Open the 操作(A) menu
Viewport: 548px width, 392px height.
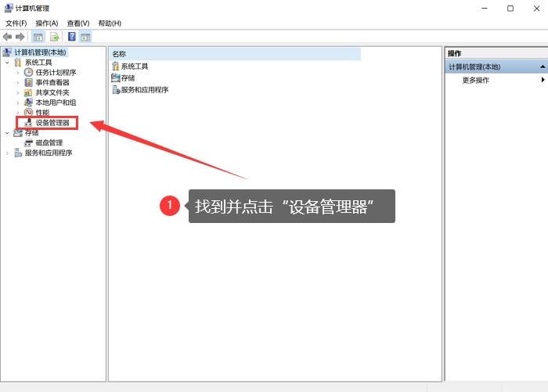(47, 23)
